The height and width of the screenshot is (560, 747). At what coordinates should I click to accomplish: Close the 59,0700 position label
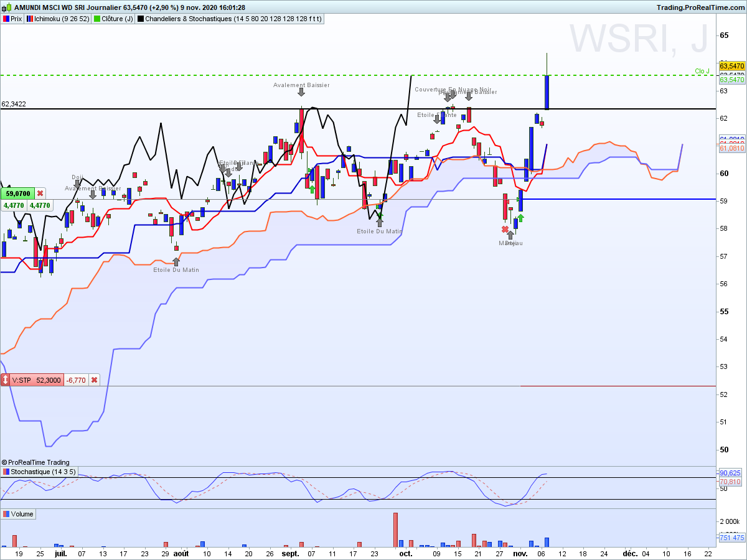pyautogui.click(x=40, y=194)
